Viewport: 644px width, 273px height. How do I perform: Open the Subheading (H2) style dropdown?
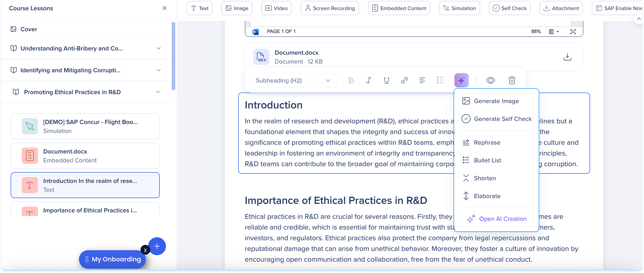click(x=293, y=81)
